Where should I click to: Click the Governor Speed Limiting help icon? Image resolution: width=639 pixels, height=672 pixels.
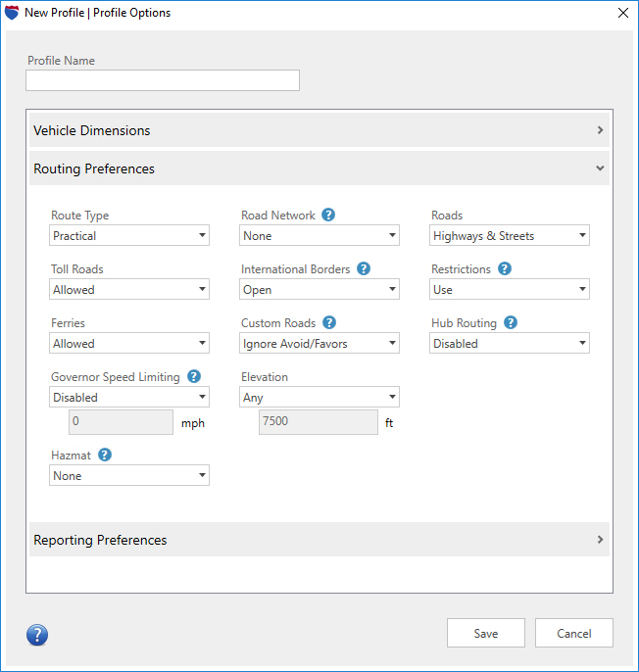194,376
